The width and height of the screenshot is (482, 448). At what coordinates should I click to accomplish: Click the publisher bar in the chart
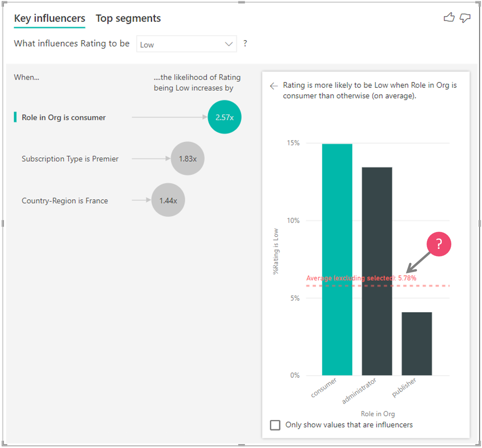pos(417,342)
